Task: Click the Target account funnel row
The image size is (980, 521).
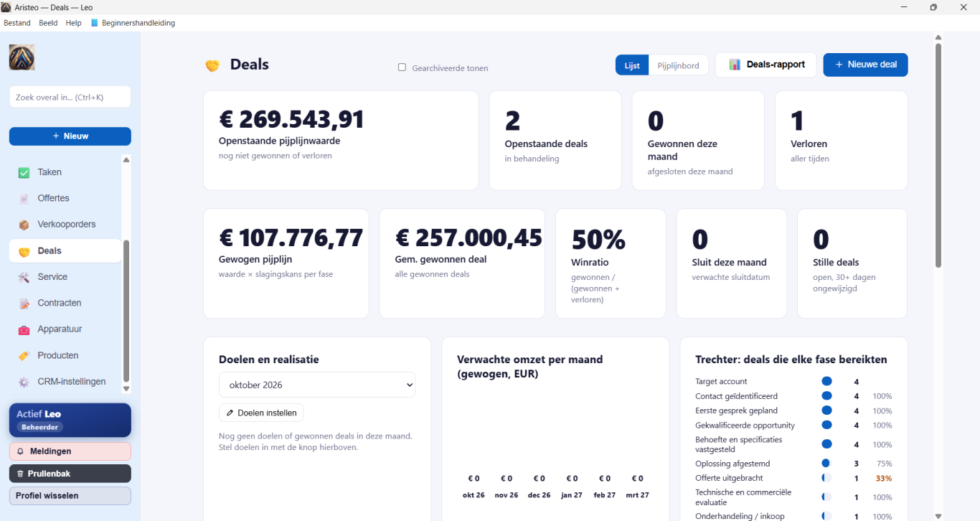Action: click(794, 382)
